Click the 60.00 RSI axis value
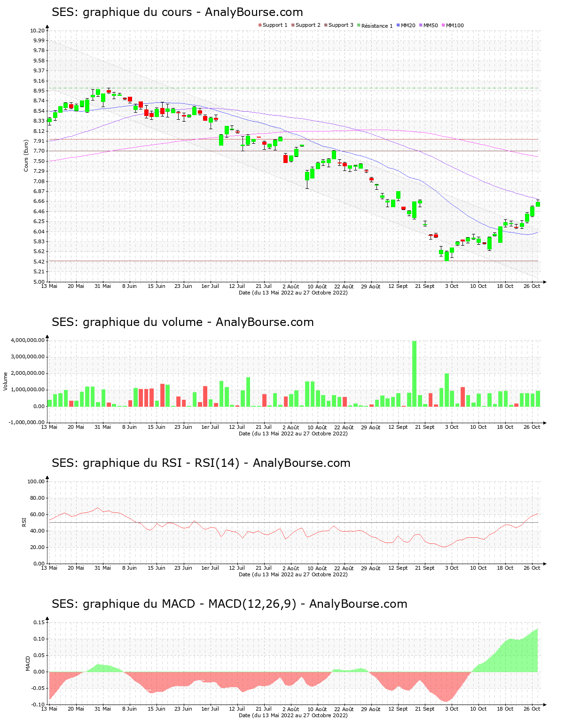The height and width of the screenshot is (728, 564). click(38, 514)
